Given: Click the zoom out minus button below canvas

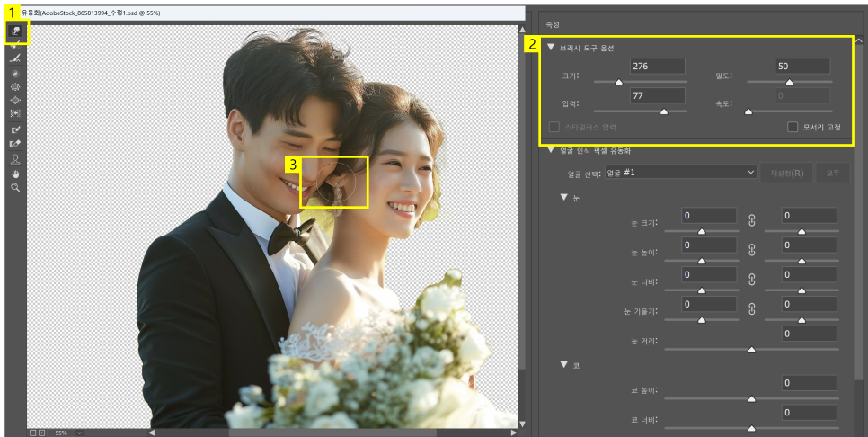Looking at the screenshot, I should pos(33,433).
